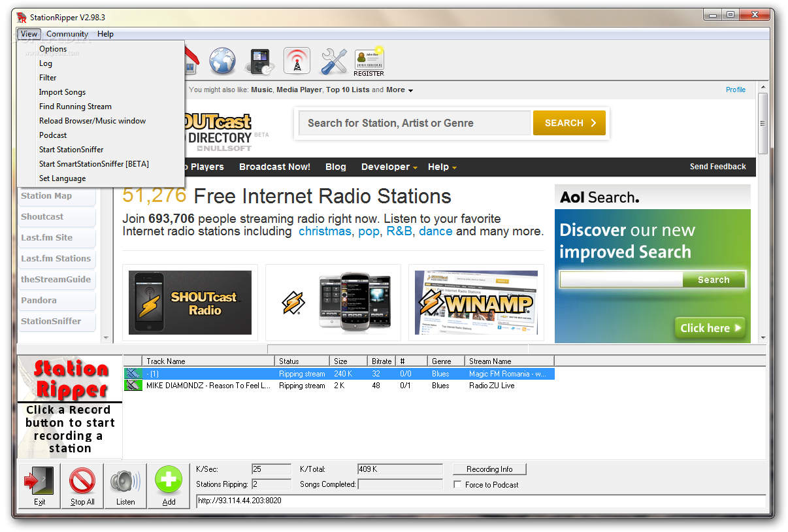
Task: Select Start SmartStationSniffer [BETA]
Action: point(101,164)
